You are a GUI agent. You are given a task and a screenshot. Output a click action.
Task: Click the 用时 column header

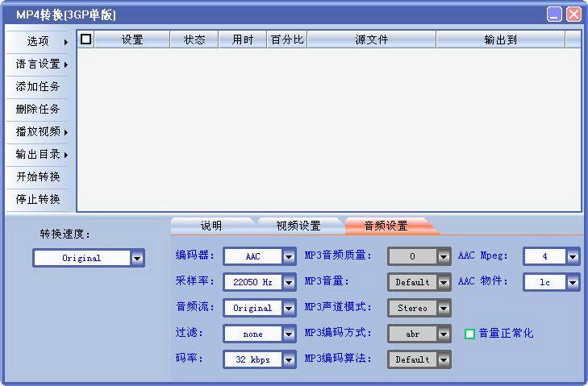(x=243, y=39)
